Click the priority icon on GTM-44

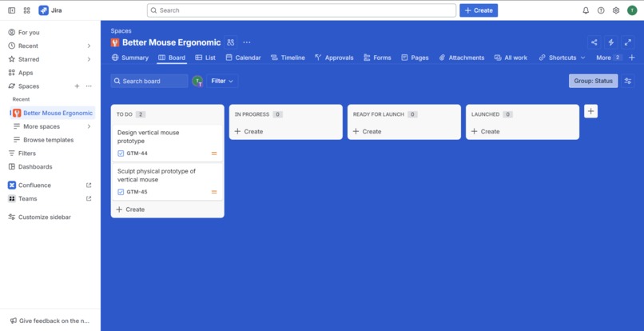tap(214, 154)
